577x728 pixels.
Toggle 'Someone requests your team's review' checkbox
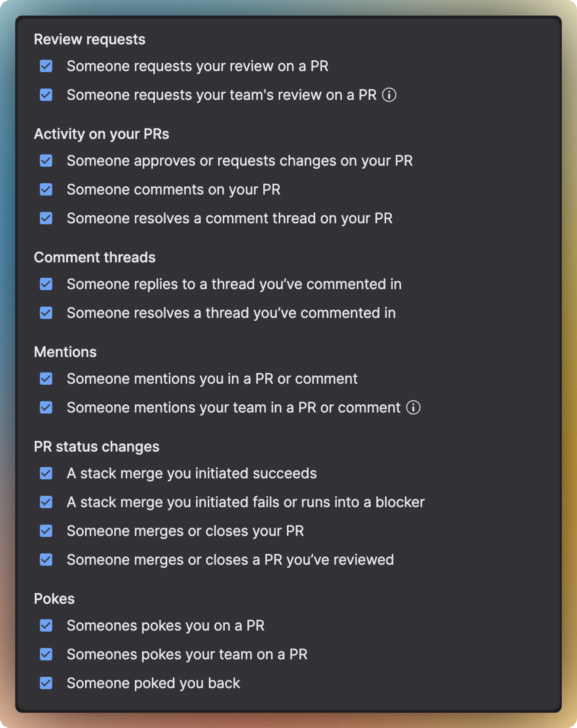click(46, 95)
